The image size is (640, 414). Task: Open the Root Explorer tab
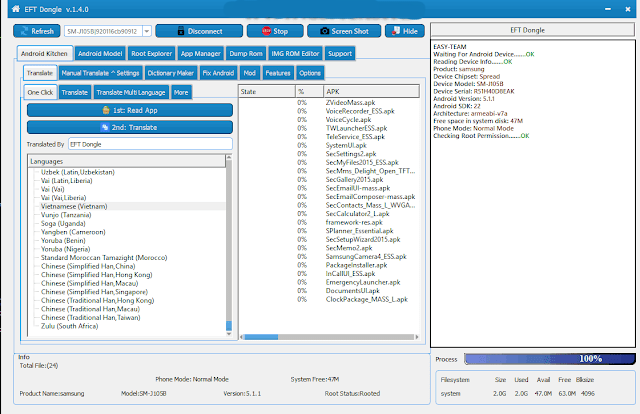click(151, 53)
